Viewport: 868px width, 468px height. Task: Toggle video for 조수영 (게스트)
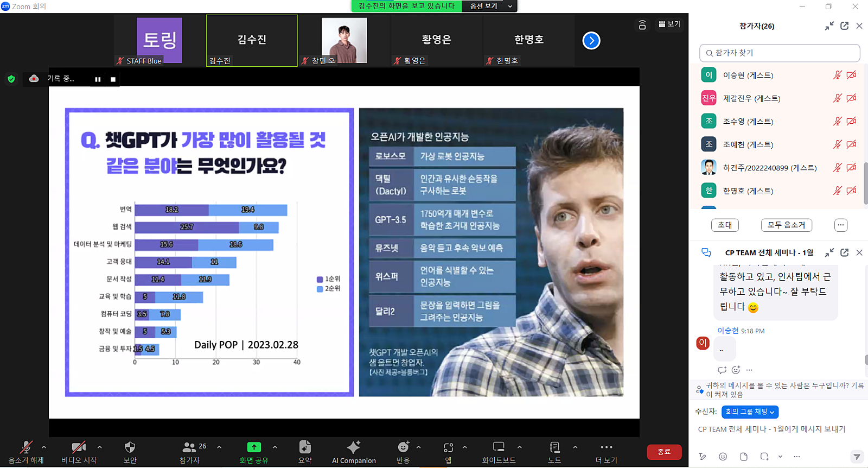point(852,121)
